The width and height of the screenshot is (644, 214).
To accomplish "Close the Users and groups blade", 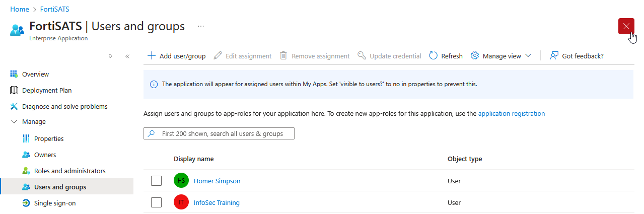I will pos(626,26).
